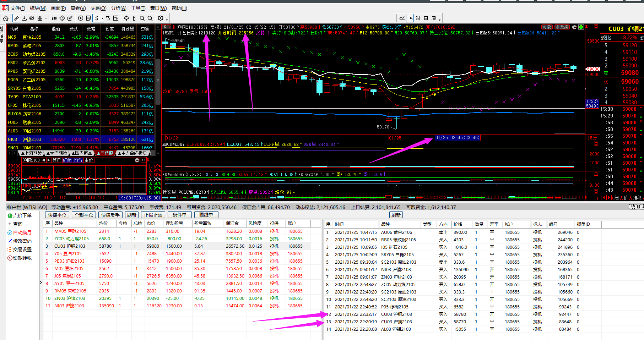This screenshot has width=644, height=340.
Task: Toggle 等权 in the mini chart
Action: pos(57,160)
